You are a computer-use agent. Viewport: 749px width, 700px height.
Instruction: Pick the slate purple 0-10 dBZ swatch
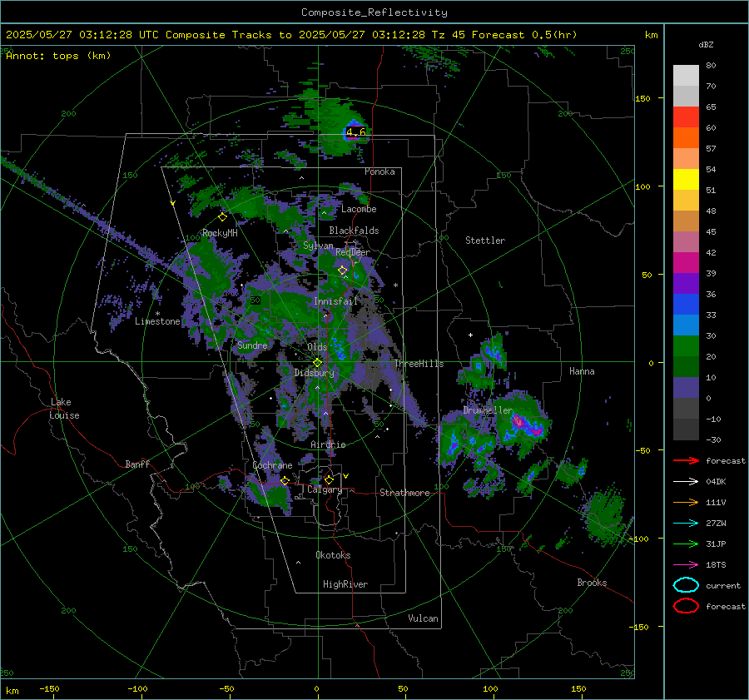[x=686, y=388]
